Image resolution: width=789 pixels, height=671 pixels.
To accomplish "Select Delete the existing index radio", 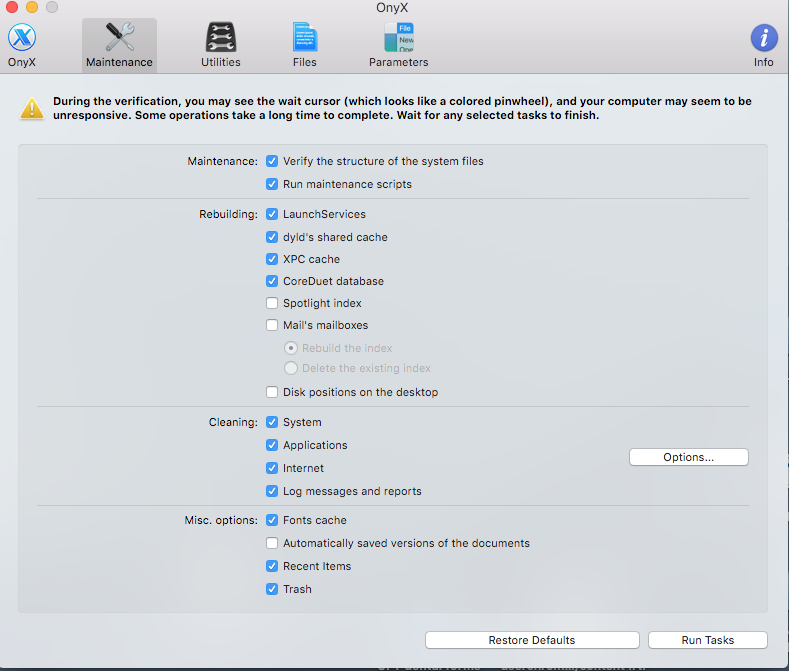I will tap(291, 368).
